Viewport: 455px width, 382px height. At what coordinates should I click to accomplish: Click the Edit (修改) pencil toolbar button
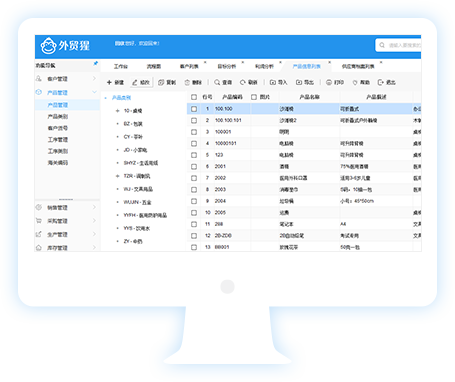pyautogui.click(x=141, y=82)
